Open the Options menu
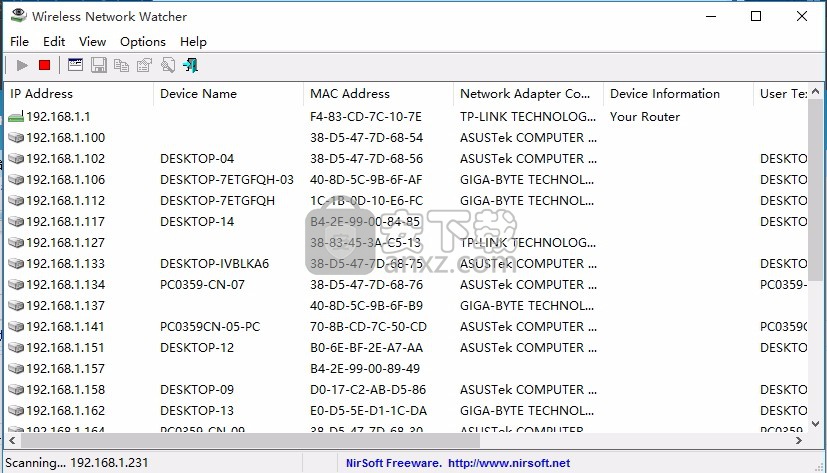The image size is (827, 473). pos(143,42)
